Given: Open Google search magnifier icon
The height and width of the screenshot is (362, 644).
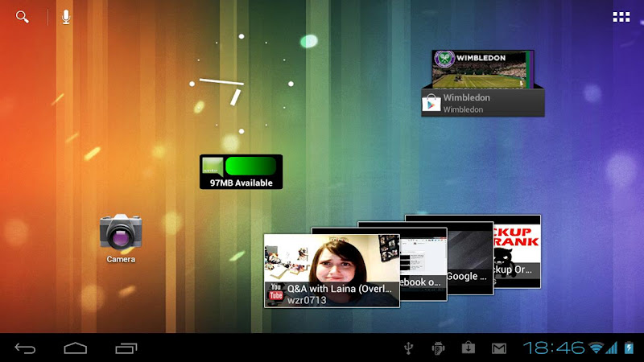Looking at the screenshot, I should (23, 17).
